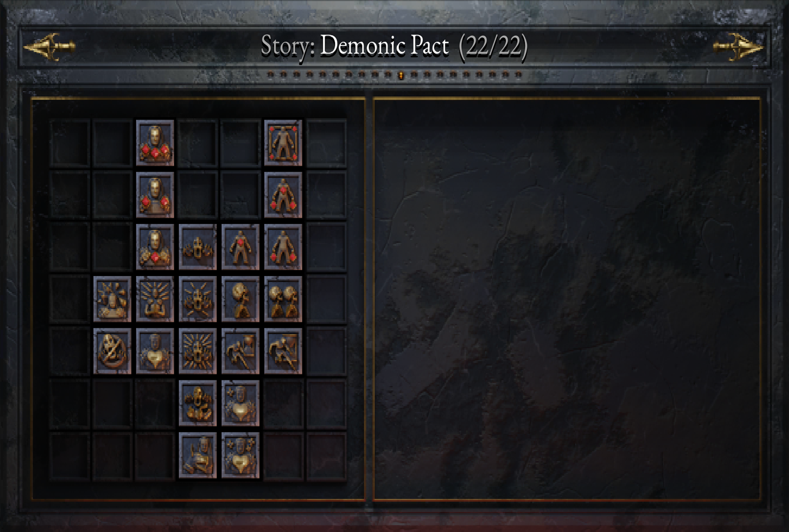Select the crossed-out skull circle icon

tap(112, 351)
